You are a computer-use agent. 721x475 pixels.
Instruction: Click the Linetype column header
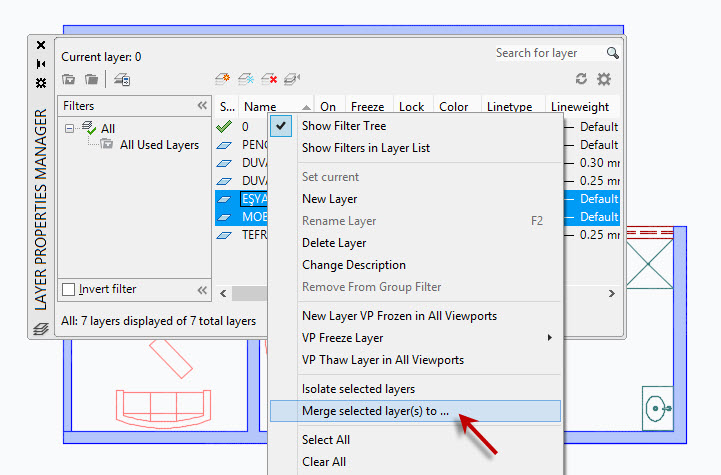(509, 107)
